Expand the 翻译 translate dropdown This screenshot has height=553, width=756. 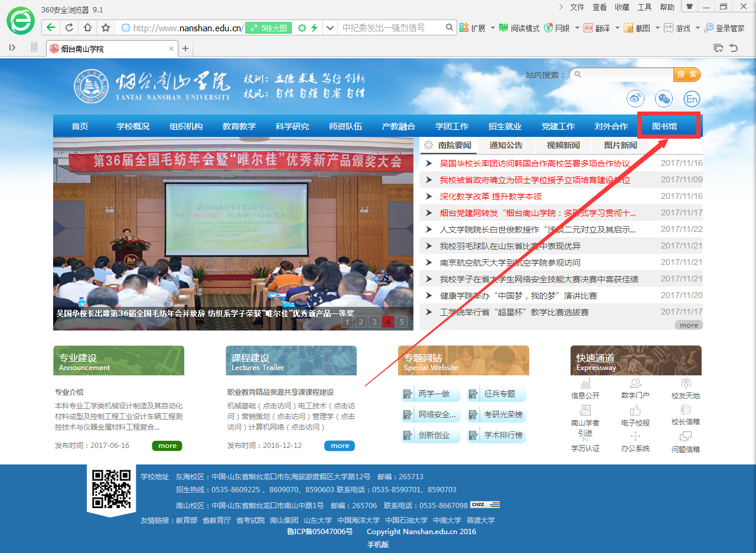(x=617, y=28)
